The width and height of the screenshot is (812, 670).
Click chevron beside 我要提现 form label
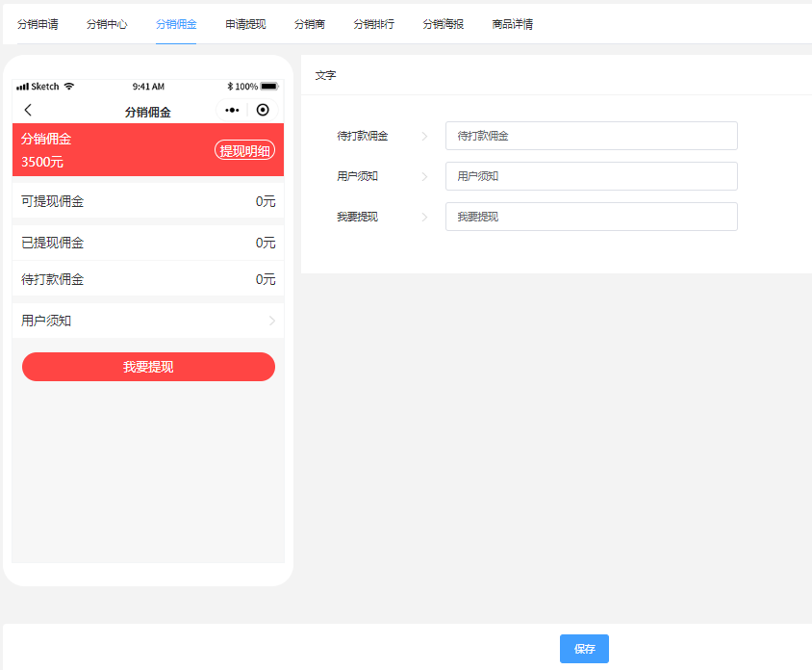point(424,217)
